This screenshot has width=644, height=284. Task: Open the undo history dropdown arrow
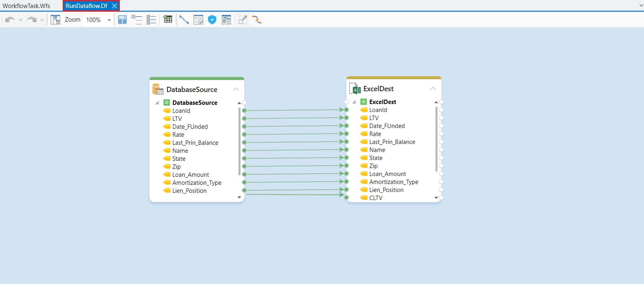pos(21,20)
